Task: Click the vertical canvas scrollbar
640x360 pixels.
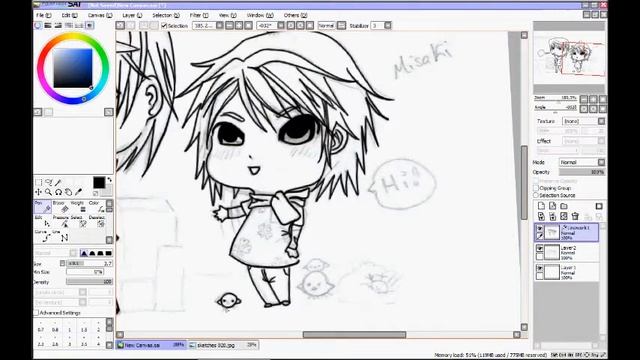Action: coord(524,183)
